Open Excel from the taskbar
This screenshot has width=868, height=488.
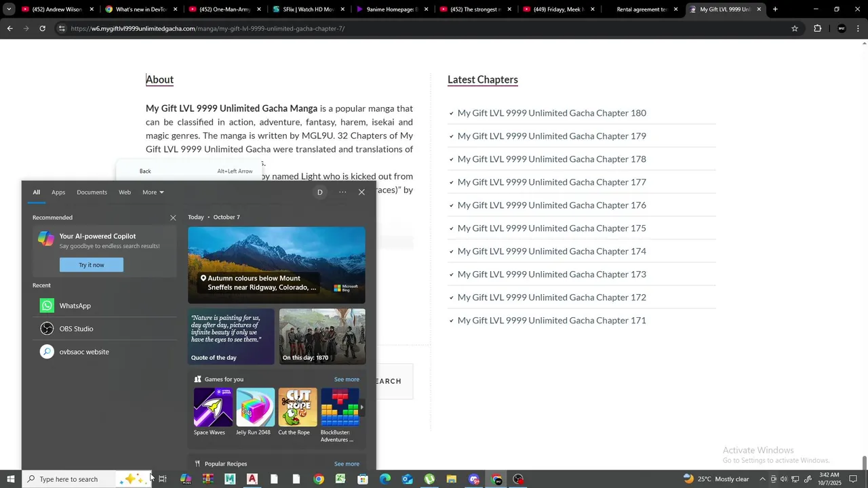click(340, 479)
